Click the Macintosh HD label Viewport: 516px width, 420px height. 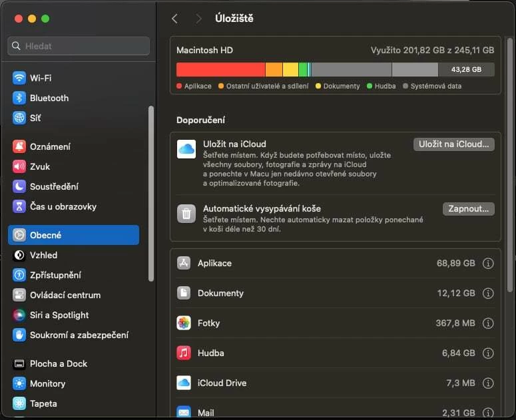(204, 51)
